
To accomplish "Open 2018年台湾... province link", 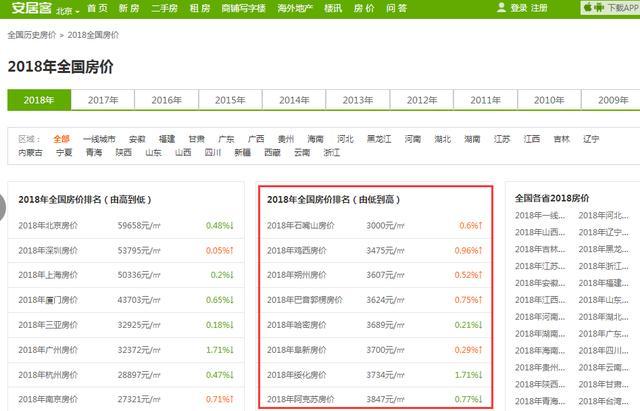I will 603,401.
